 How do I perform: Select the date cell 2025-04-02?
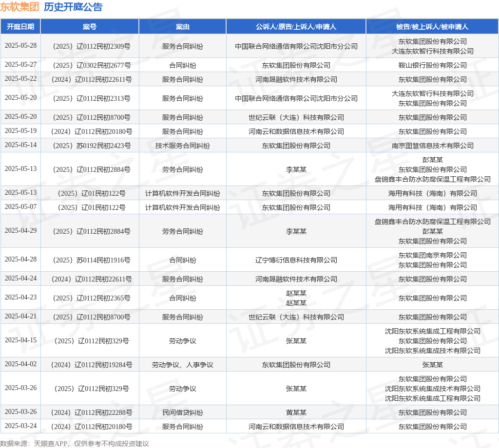(x=20, y=364)
